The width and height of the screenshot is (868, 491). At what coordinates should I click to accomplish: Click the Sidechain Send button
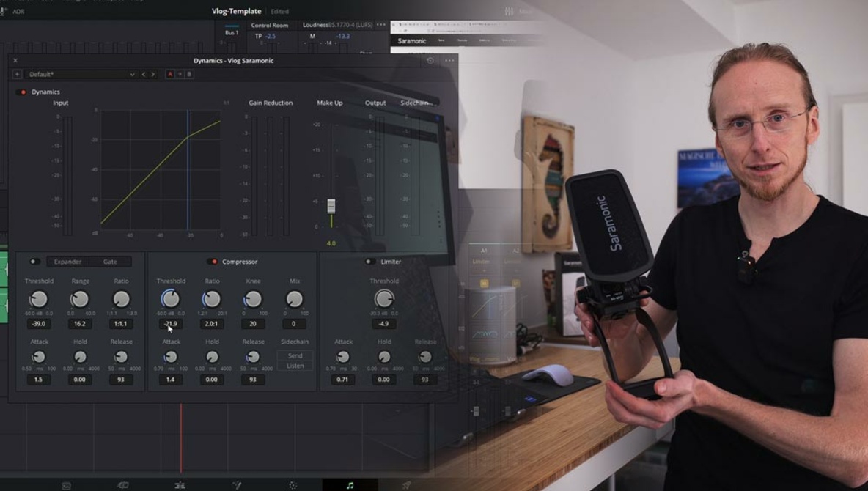click(295, 355)
